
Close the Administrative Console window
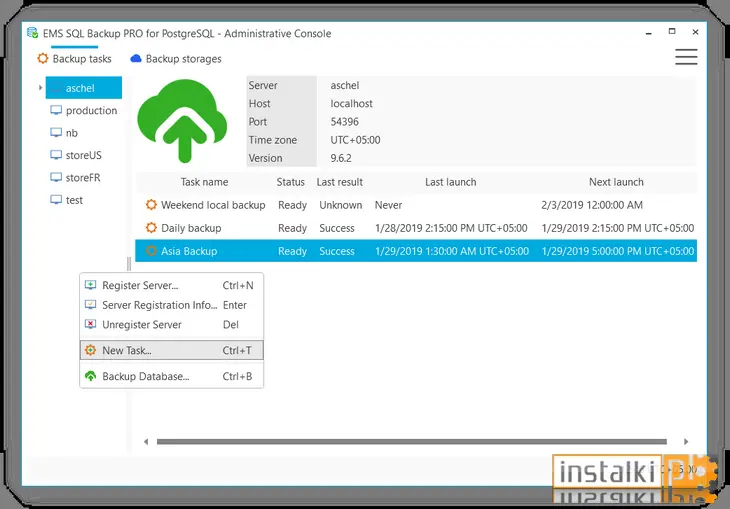pyautogui.click(x=695, y=32)
